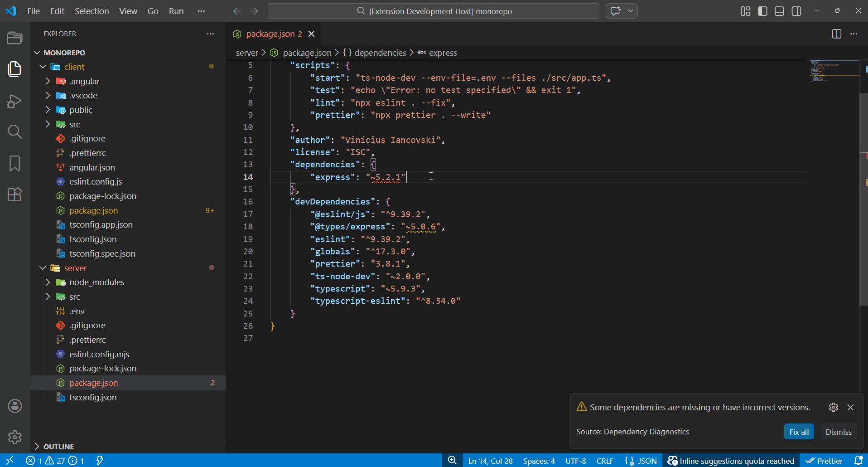Open Customize Layout icon
Image resolution: width=868 pixels, height=467 pixels.
tap(746, 11)
